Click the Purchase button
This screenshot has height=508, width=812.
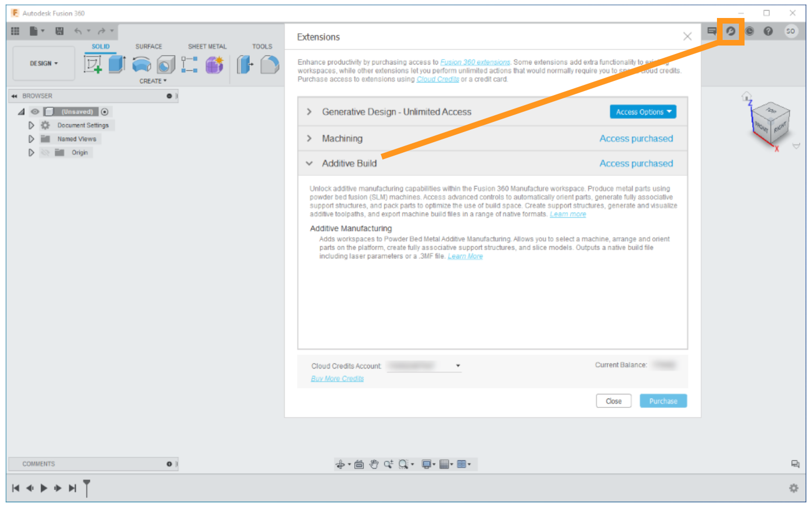pos(664,401)
